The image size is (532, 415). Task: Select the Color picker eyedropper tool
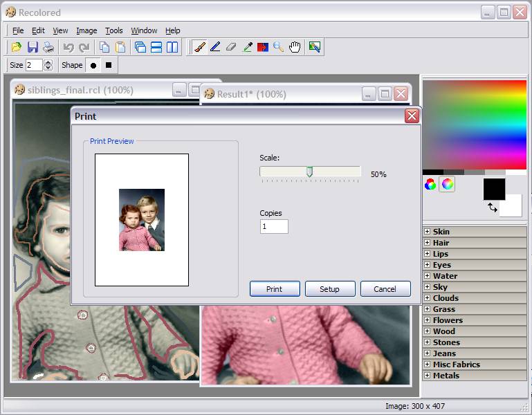248,47
